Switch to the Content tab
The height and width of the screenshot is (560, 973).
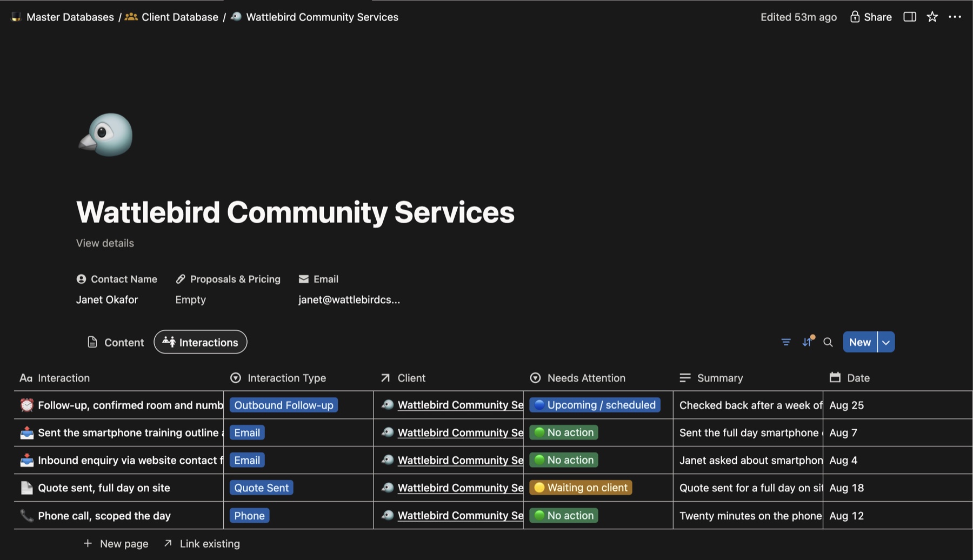pos(116,342)
